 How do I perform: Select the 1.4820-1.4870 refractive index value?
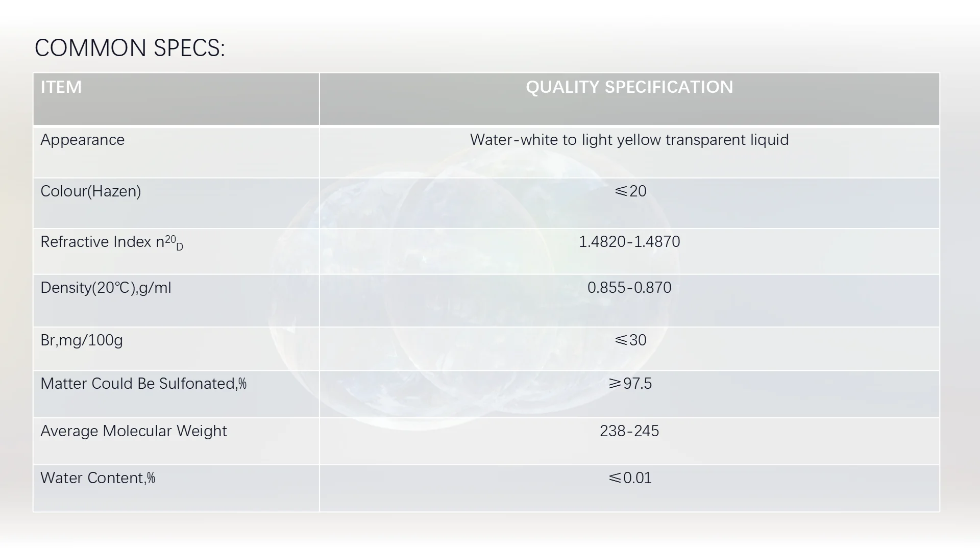pos(629,242)
